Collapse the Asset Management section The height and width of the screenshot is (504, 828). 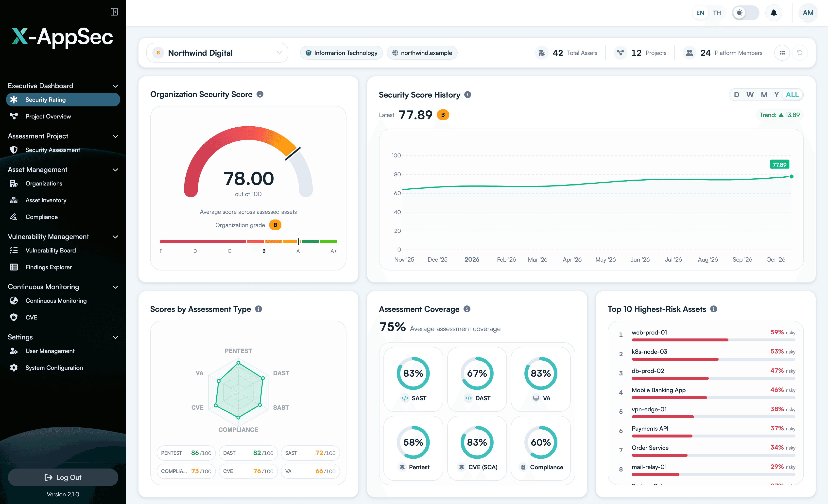pos(115,170)
